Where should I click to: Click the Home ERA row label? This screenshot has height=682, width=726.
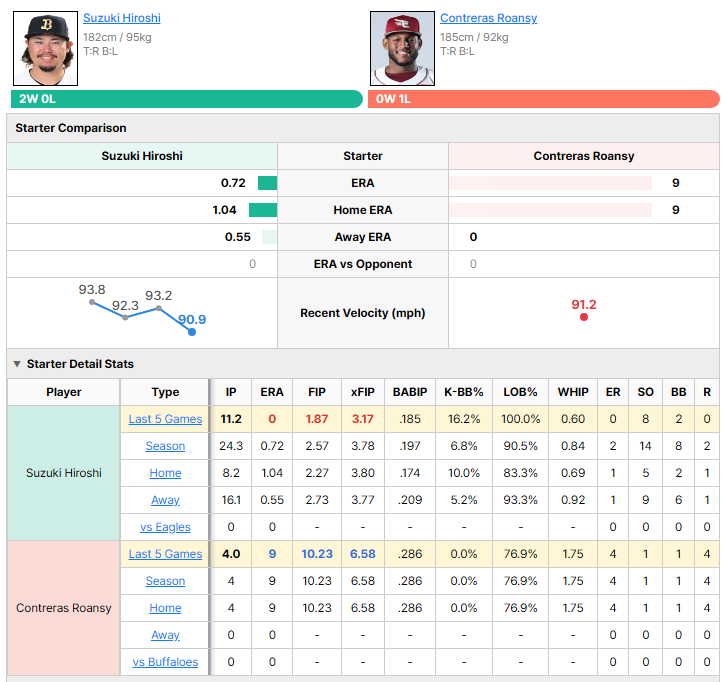(363, 210)
